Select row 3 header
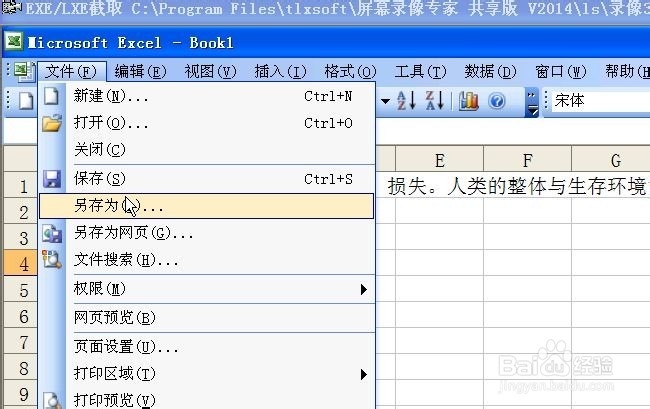Screen dimensions: 650x409 click(x=21, y=238)
